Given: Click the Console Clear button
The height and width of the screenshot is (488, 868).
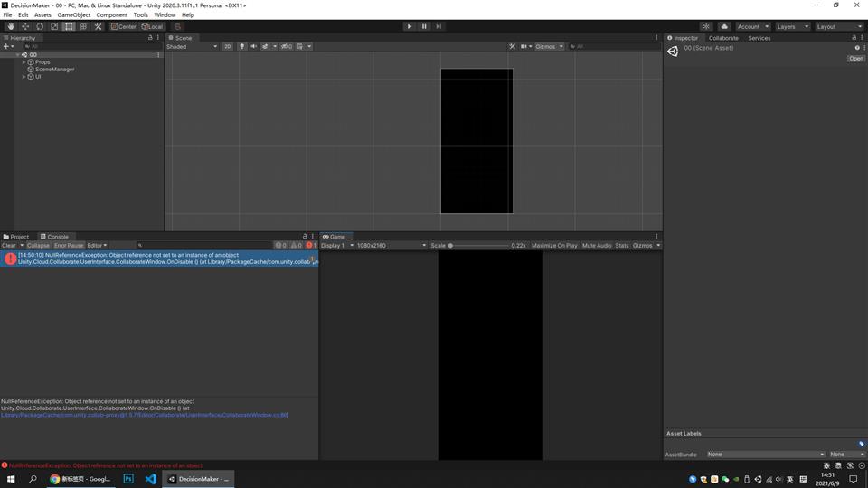Looking at the screenshot, I should click(x=9, y=245).
